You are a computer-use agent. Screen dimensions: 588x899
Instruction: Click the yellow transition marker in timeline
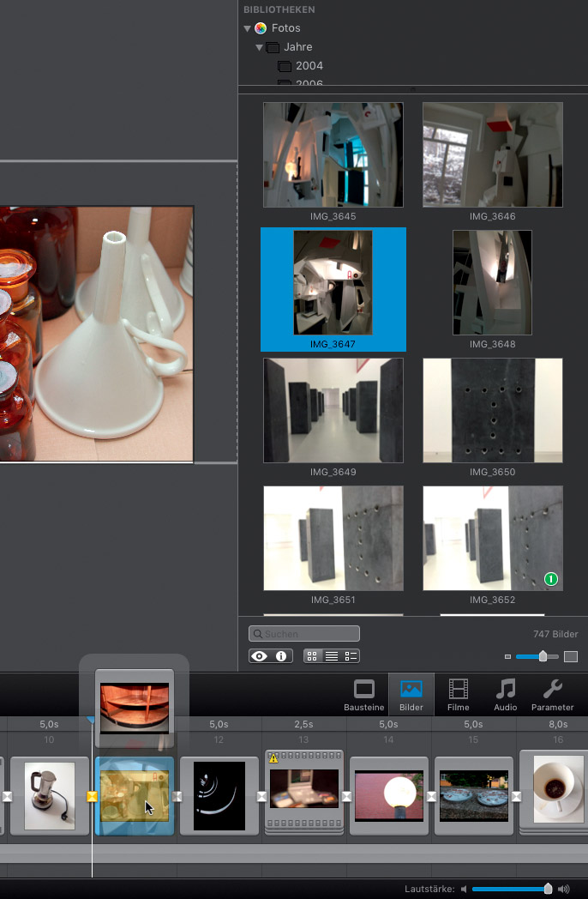92,797
